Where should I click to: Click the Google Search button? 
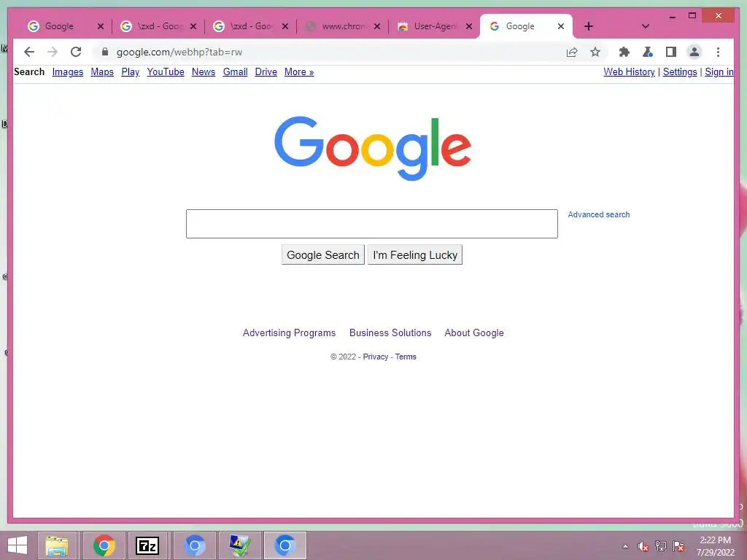point(323,254)
